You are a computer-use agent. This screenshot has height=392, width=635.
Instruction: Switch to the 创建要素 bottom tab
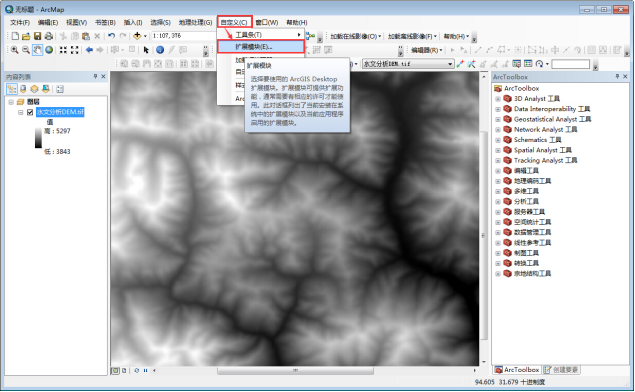pyautogui.click(x=561, y=370)
